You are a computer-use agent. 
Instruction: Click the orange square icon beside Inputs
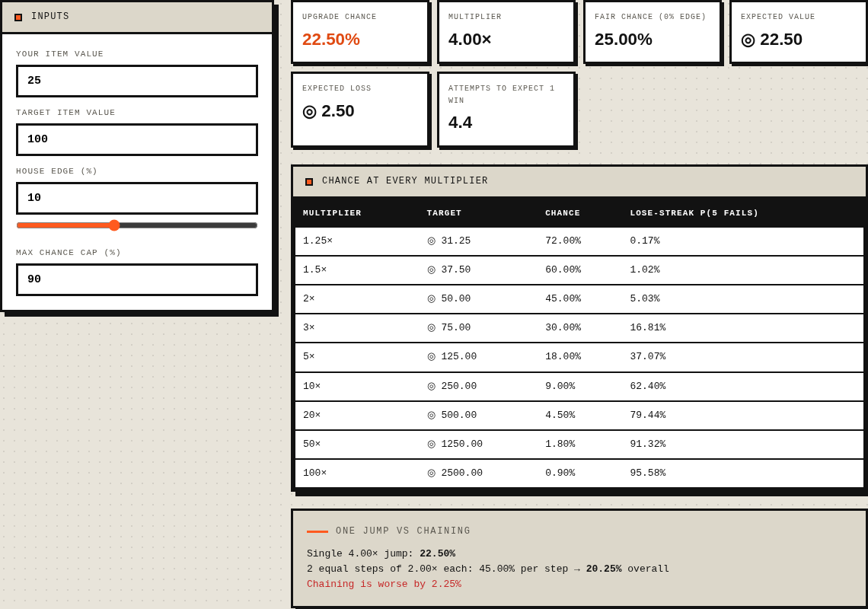coord(18,18)
